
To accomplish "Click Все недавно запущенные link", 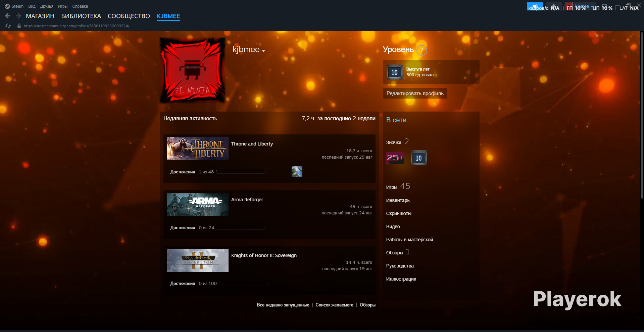I will click(283, 305).
